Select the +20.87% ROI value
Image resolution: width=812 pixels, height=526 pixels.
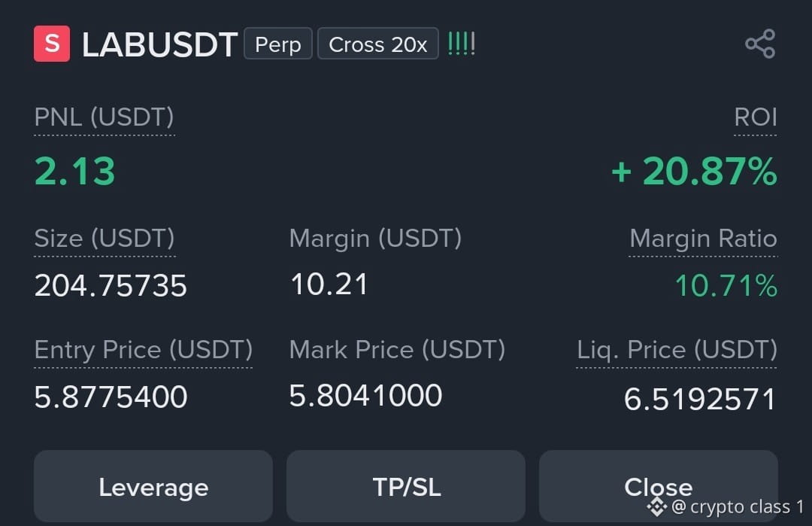tap(694, 171)
